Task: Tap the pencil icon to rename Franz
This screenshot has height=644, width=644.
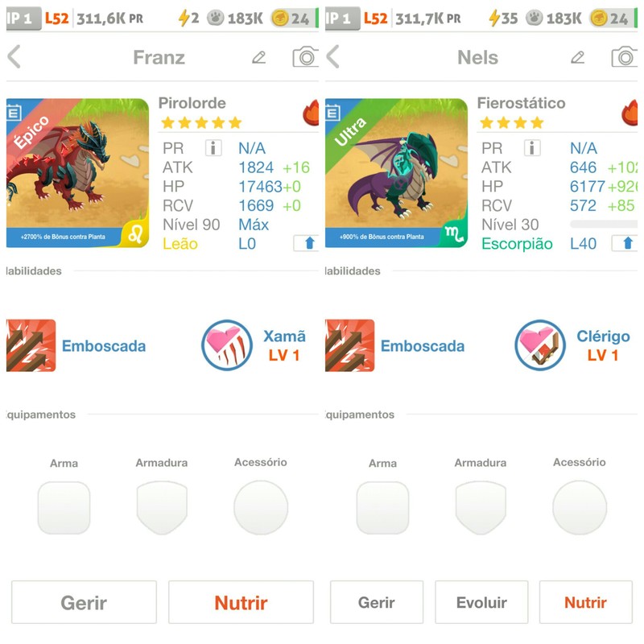Action: pyautogui.click(x=258, y=57)
